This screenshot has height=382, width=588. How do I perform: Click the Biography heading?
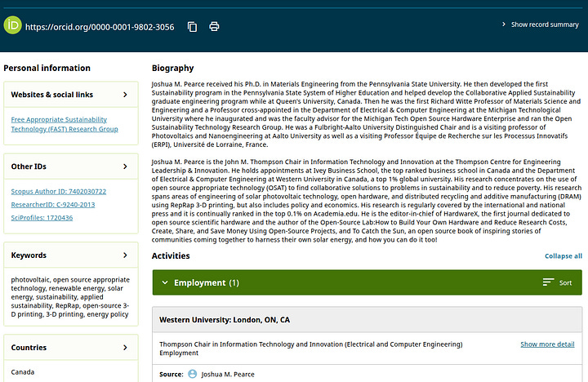[172, 69]
